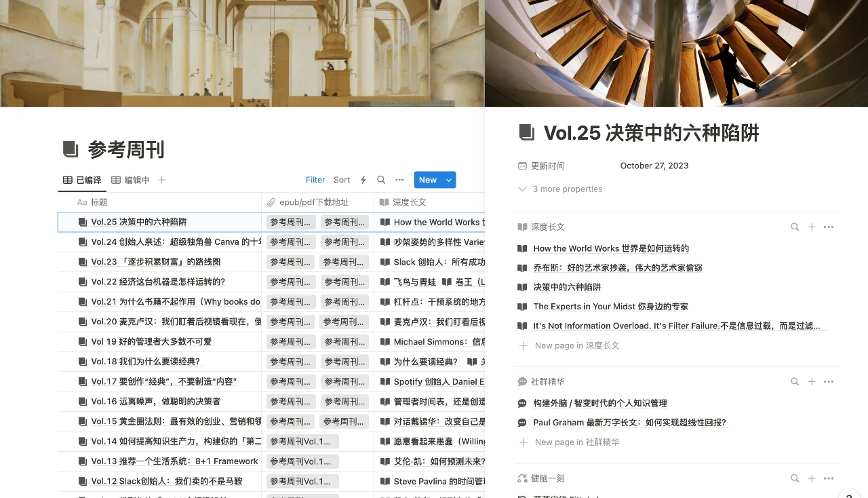Select the 已编译 view tab
The width and height of the screenshot is (868, 498).
click(82, 180)
